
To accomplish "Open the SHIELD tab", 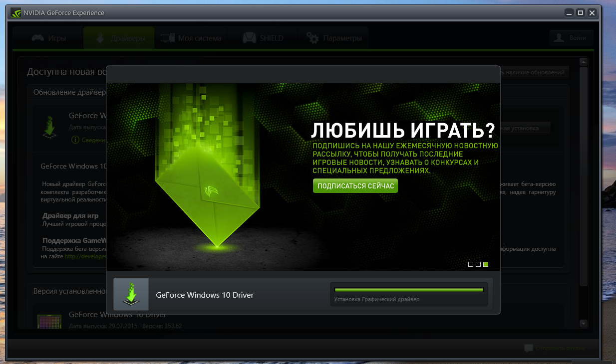I will [x=263, y=38].
